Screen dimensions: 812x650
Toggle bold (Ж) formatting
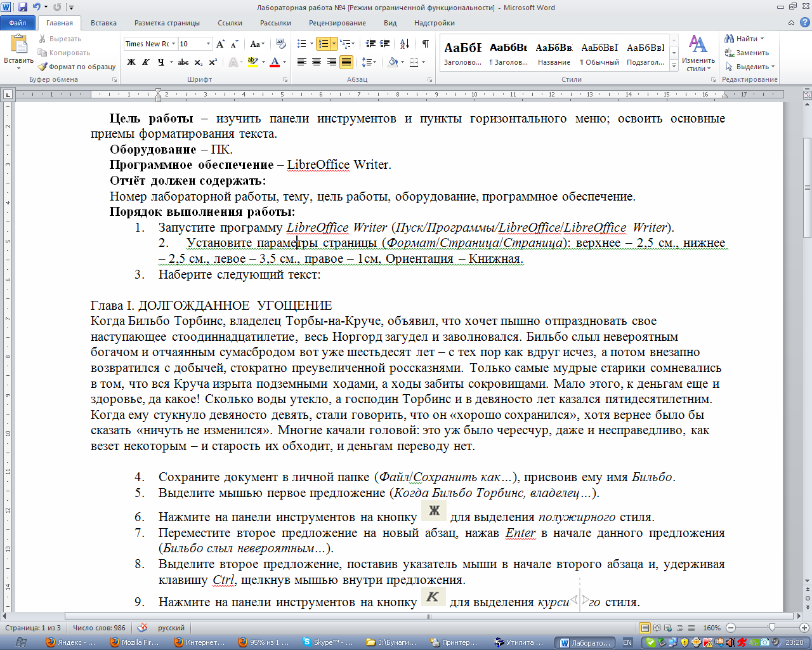[x=131, y=62]
